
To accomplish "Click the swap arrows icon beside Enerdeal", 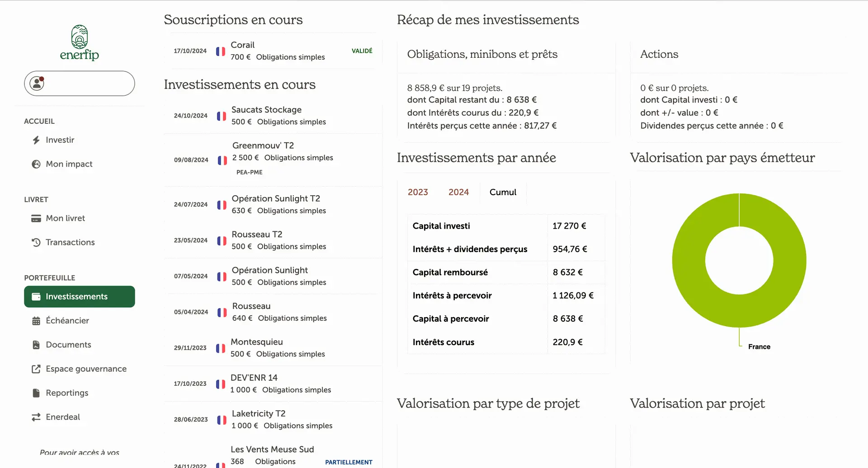I will click(x=36, y=417).
